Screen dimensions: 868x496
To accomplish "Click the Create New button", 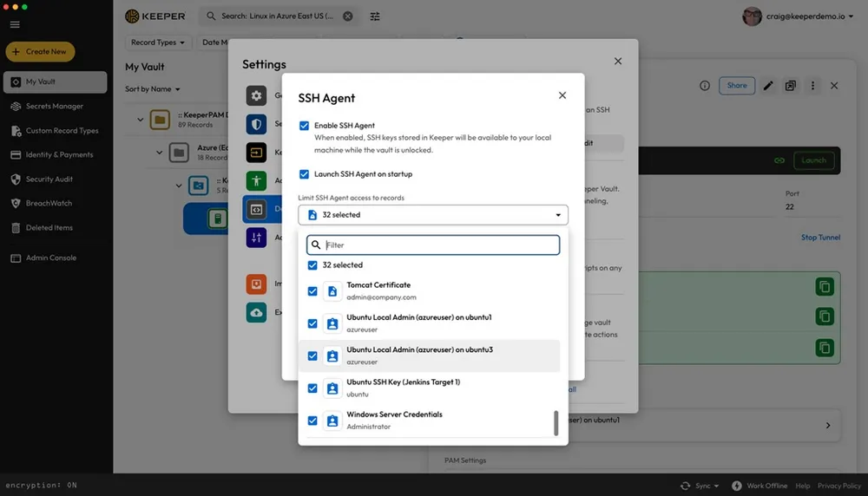I will click(40, 52).
